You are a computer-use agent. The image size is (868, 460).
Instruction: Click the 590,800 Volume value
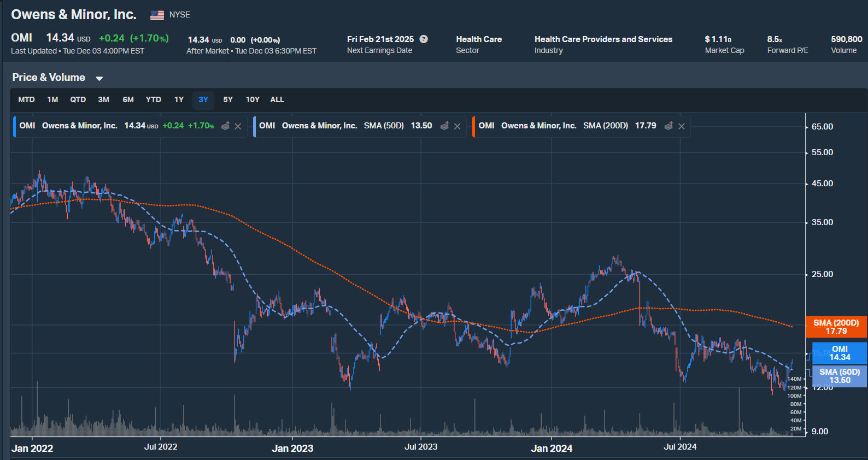point(847,39)
